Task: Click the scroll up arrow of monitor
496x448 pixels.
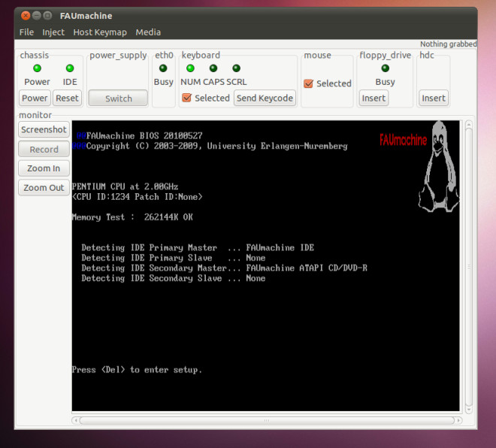Action: pos(469,124)
